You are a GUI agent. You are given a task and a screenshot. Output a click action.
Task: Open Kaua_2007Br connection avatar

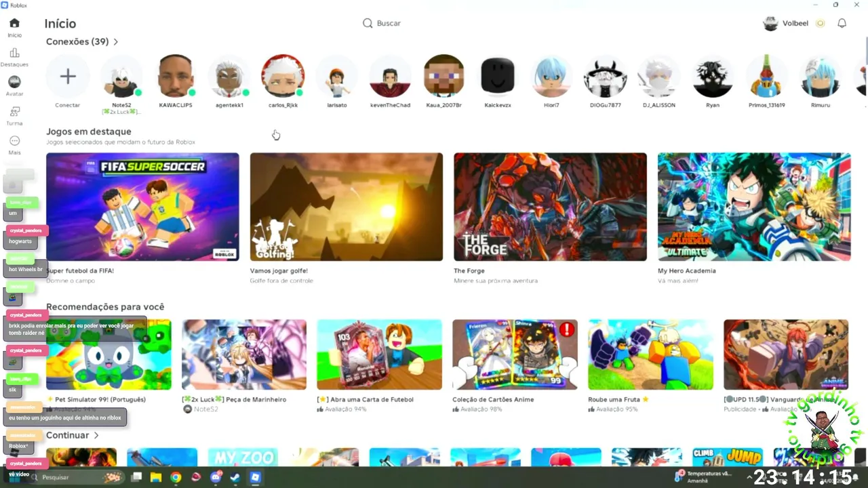(443, 77)
